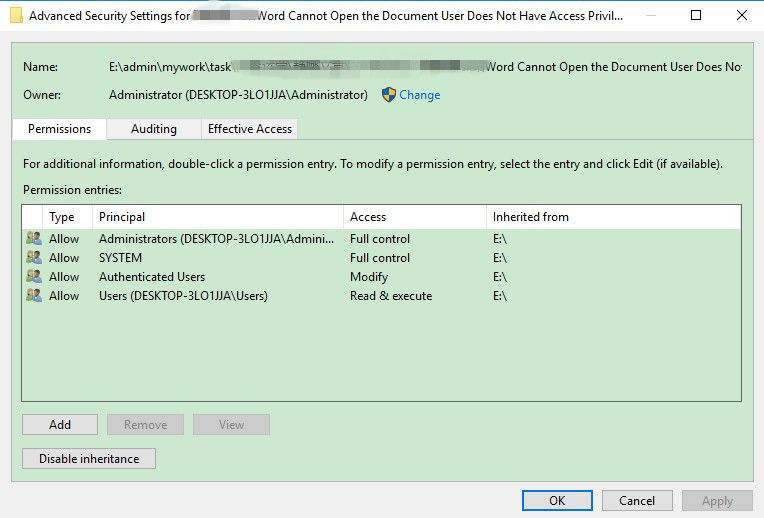Click the owner name Administrator text
The image size is (764, 518).
coord(238,95)
